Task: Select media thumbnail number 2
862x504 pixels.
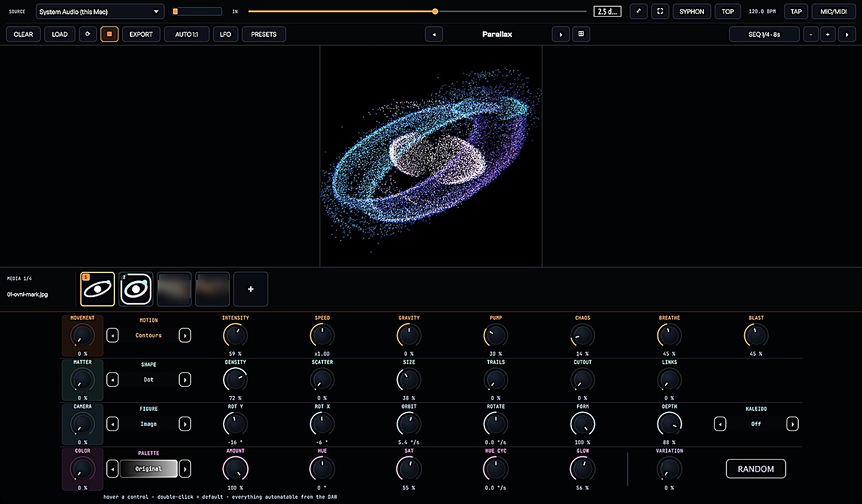Action: point(136,289)
